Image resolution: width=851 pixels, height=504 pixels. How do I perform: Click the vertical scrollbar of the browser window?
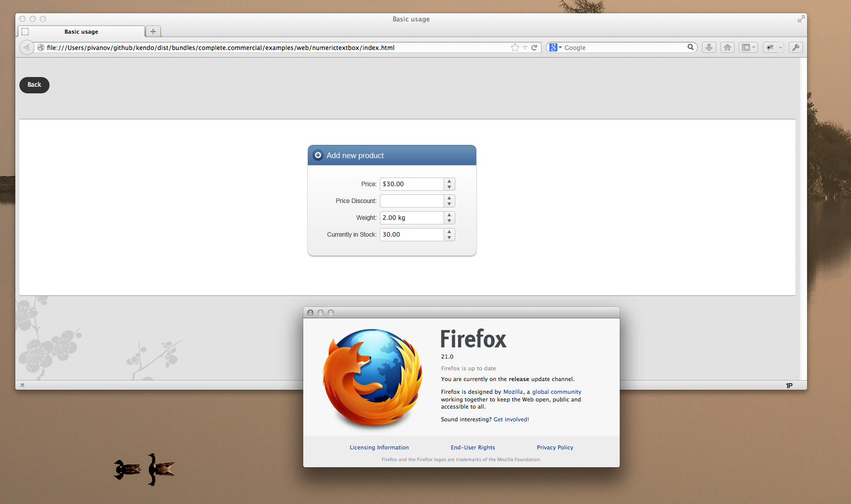(x=804, y=218)
